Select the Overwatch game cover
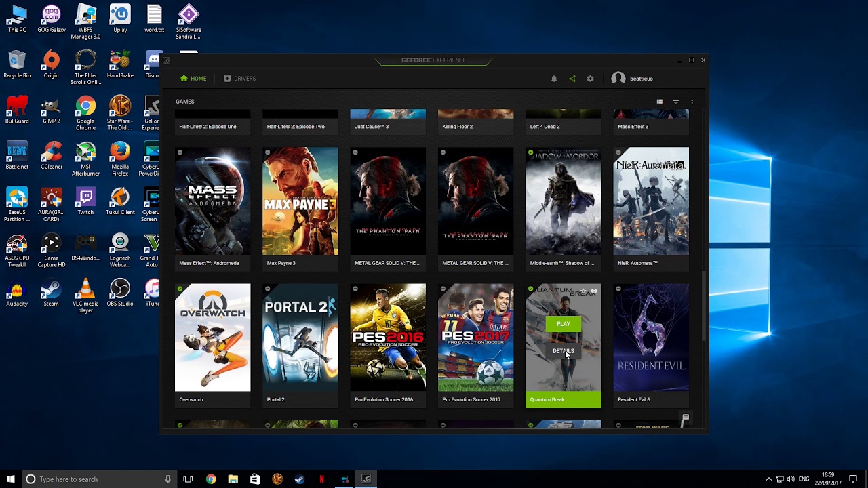This screenshot has width=868, height=488. [212, 338]
